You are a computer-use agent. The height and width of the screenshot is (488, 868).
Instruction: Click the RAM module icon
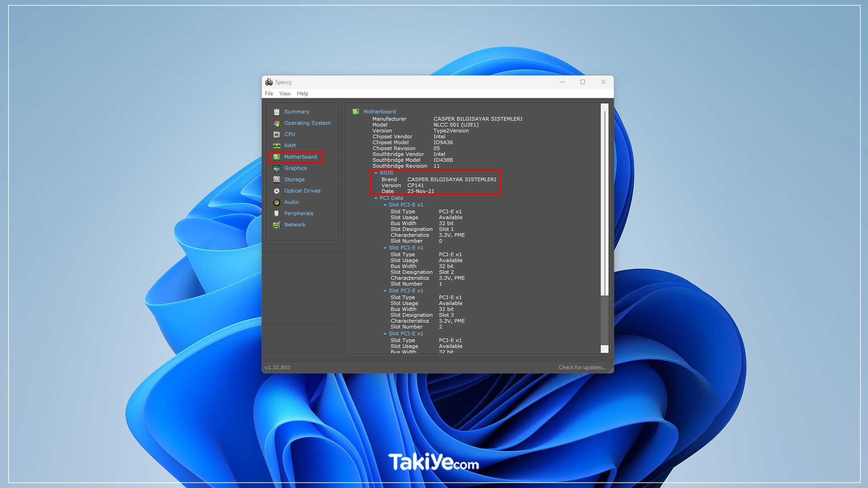[x=277, y=145]
